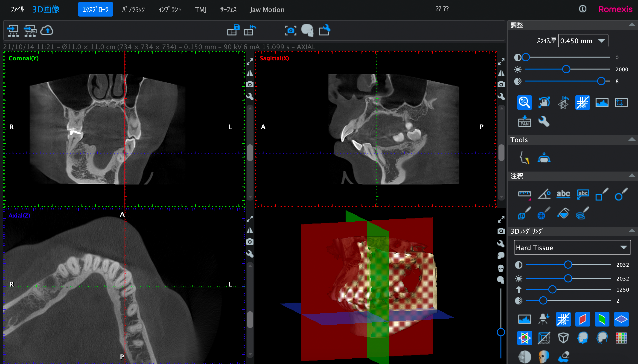Open the ファイル menu
This screenshot has height=364, width=638.
pos(17,9)
